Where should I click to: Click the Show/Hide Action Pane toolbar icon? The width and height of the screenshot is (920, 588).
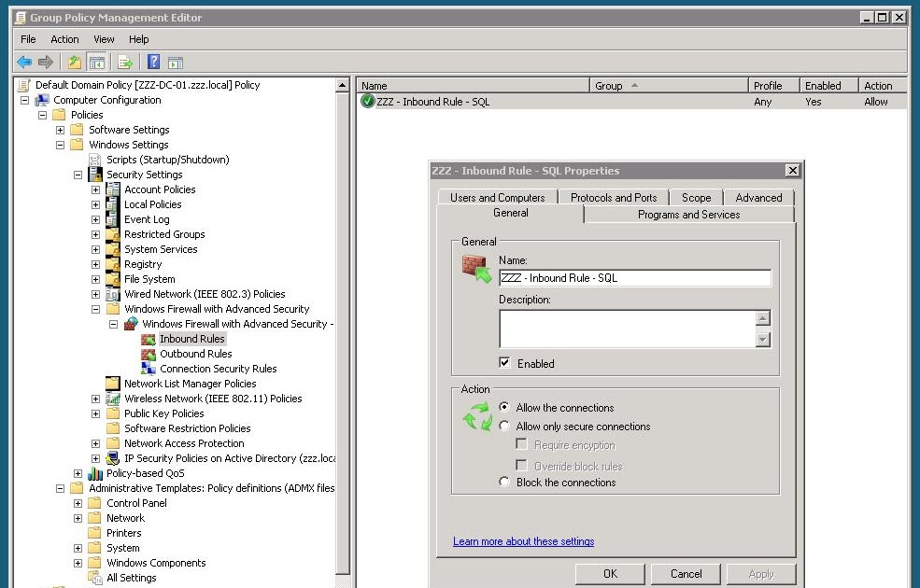point(174,62)
